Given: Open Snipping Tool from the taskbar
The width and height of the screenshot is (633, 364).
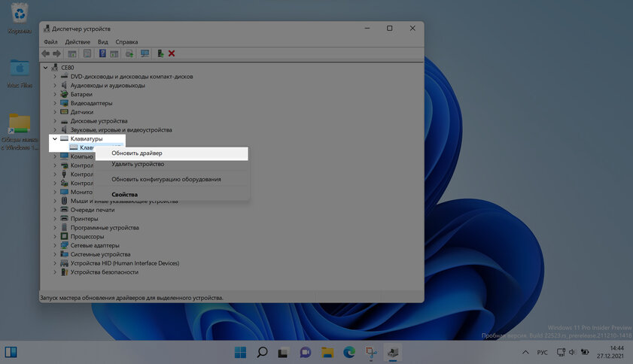Looking at the screenshot, I should [x=371, y=352].
